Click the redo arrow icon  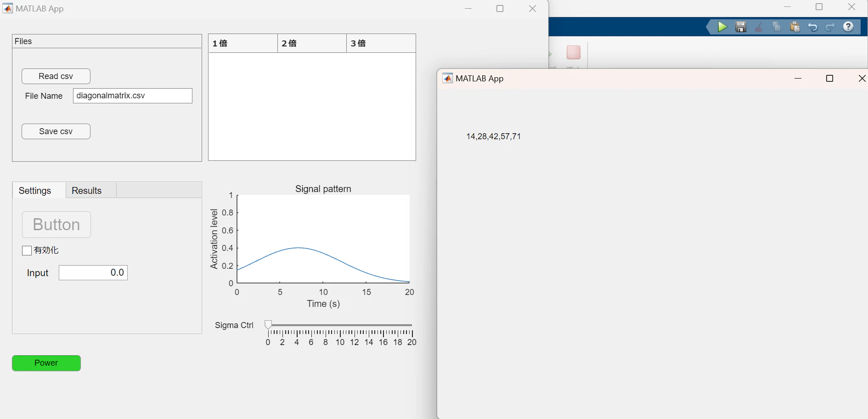click(830, 27)
